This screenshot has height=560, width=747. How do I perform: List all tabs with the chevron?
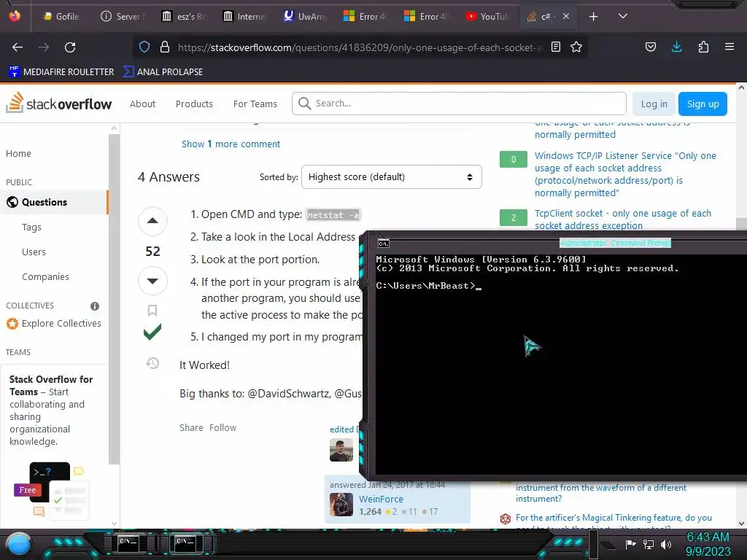623,16
